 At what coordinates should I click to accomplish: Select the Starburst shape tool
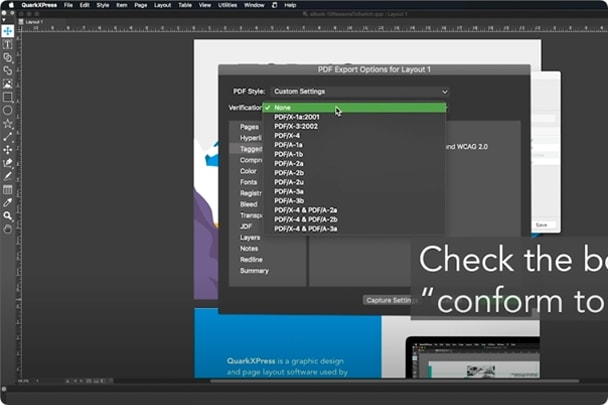7,123
